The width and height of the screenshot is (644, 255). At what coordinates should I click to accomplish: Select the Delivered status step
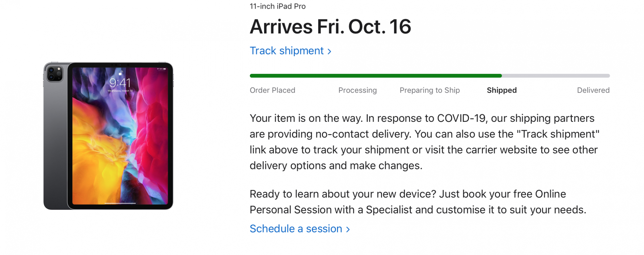coord(593,90)
